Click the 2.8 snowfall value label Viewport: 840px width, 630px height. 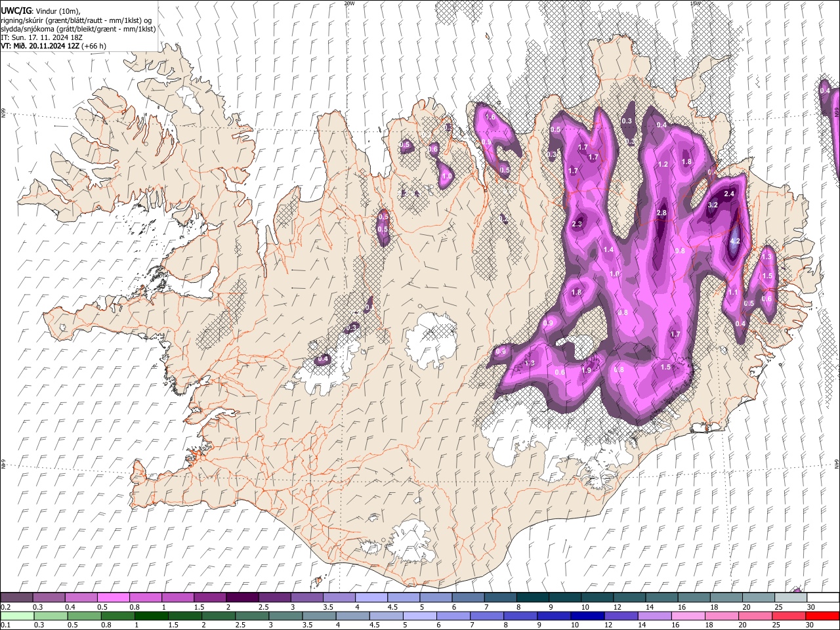[661, 213]
